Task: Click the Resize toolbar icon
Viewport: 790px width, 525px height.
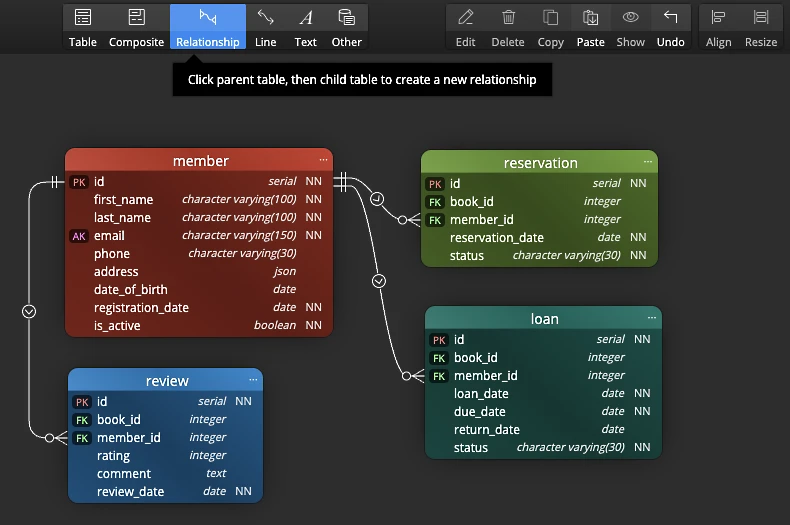Action: 761,18
